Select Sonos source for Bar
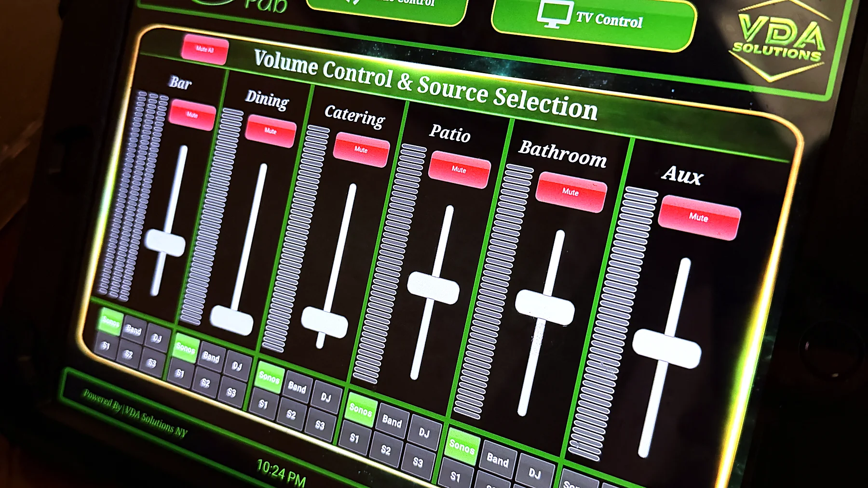The image size is (868, 488). (111, 321)
